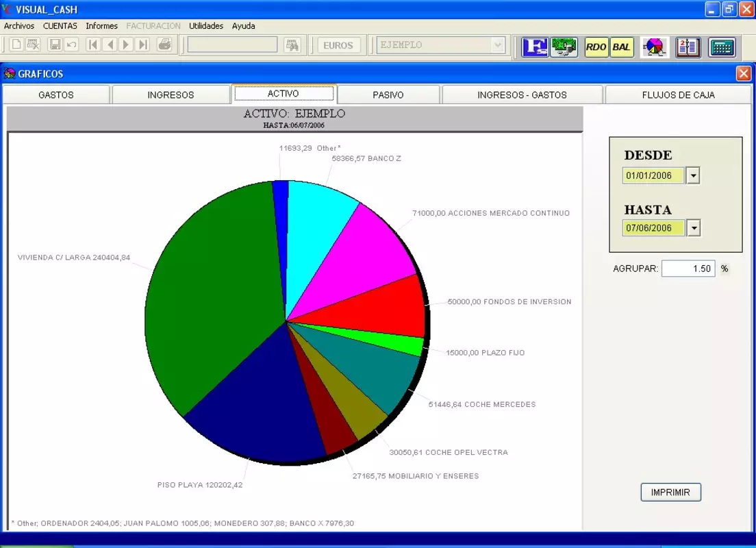Minimize the VISUAL_CASH main window
Image resolution: width=756 pixels, height=548 pixels.
[x=712, y=9]
